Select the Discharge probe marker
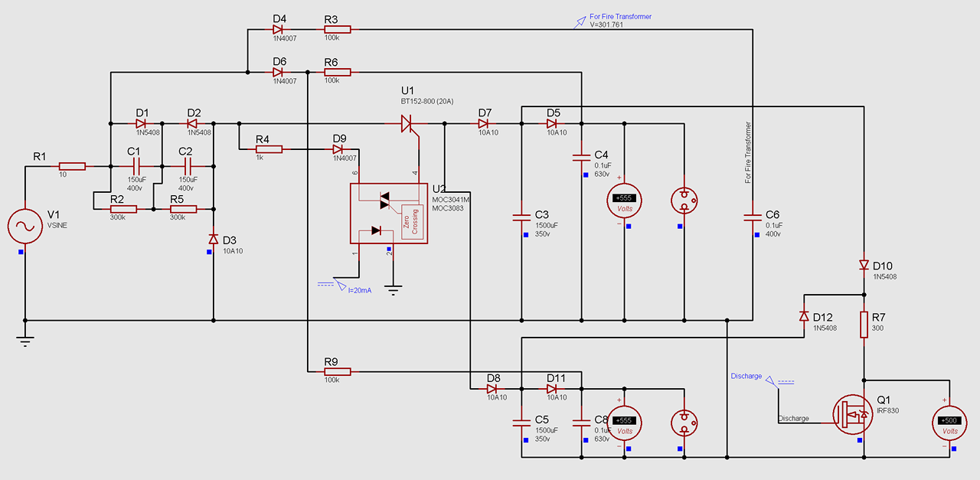The image size is (980, 480). 772,380
